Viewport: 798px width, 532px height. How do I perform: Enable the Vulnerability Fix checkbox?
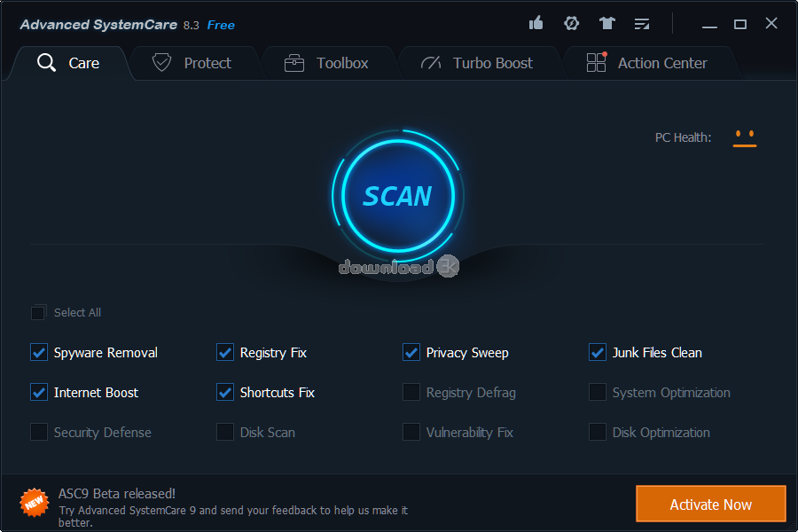411,432
